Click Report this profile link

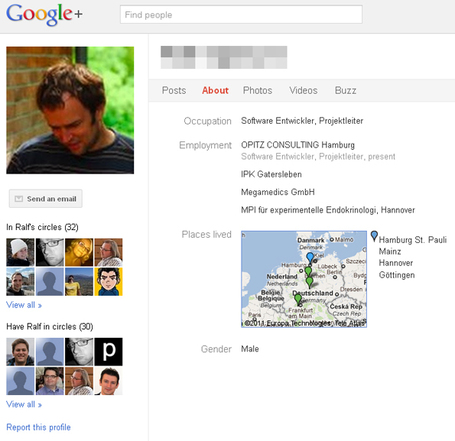click(38, 427)
